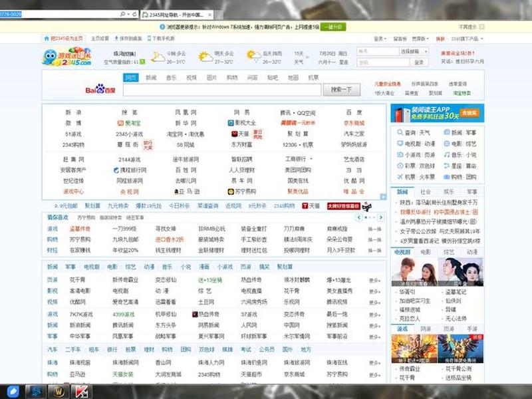
Task: Select the 音乐 search tab
Action: tap(171, 78)
